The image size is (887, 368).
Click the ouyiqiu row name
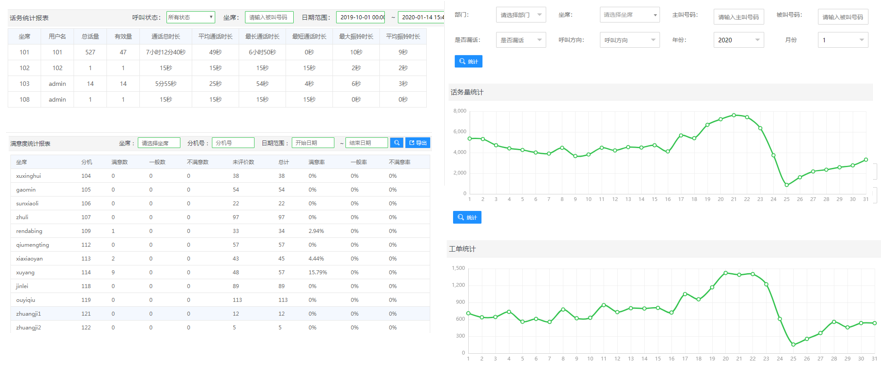coord(25,300)
